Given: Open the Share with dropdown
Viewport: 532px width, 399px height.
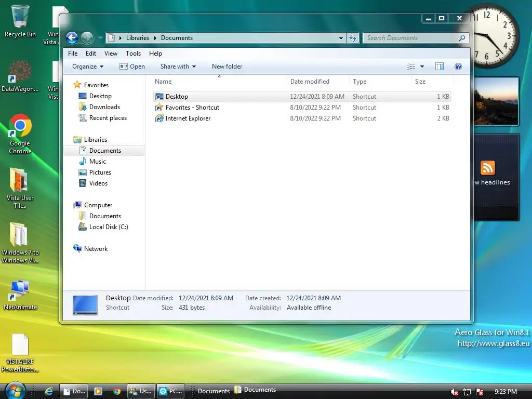Looking at the screenshot, I should [x=178, y=66].
